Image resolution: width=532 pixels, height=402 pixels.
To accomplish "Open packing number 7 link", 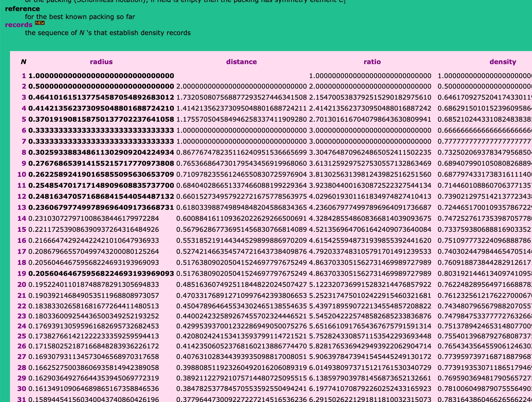I will pos(24,141).
